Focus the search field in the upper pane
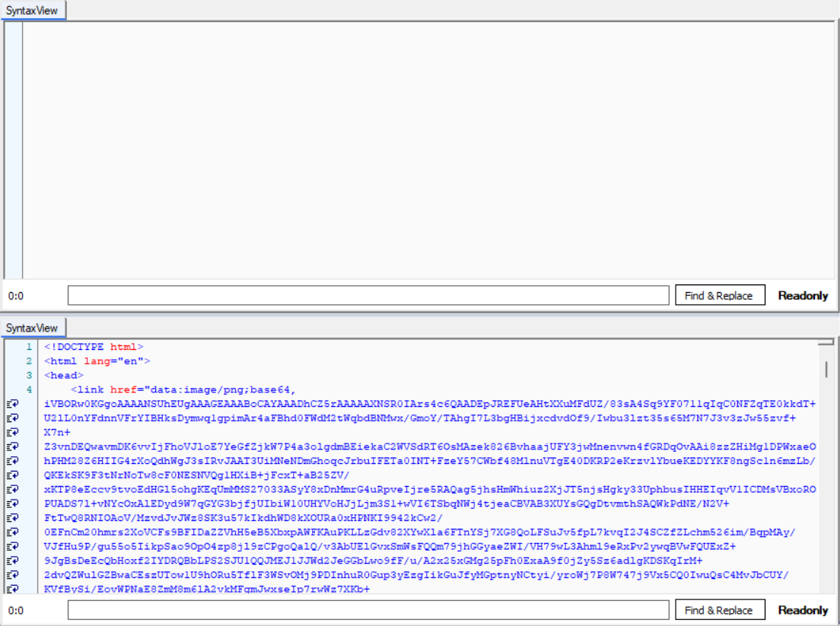This screenshot has height=626, width=840. point(368,296)
